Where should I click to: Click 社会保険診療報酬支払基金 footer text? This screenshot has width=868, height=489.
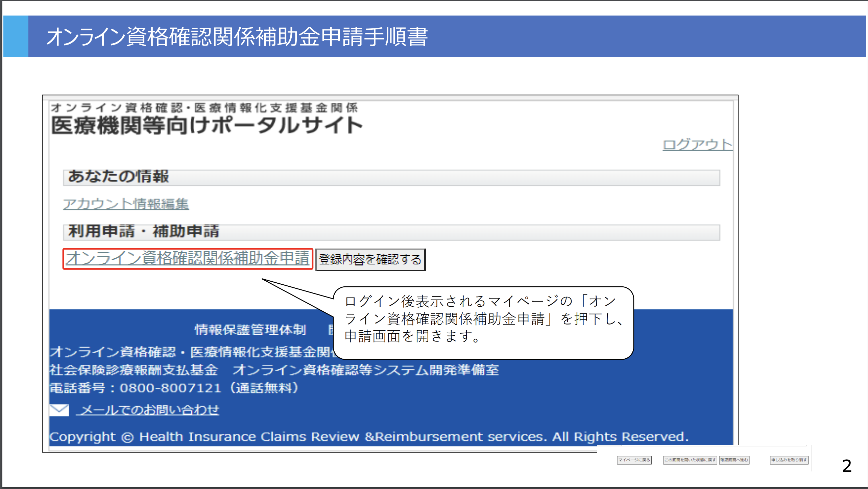pyautogui.click(x=134, y=370)
